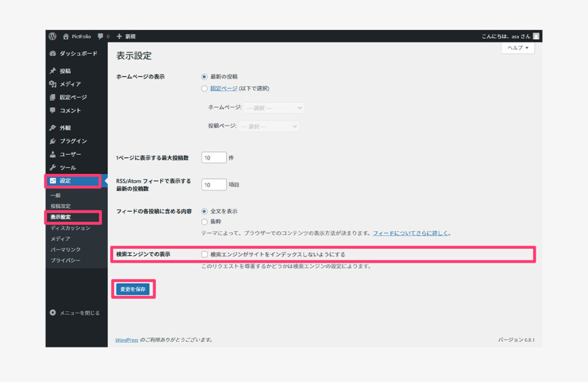Enable 検索エンジンがサイトをインデックスしないようにする checkbox

(x=204, y=254)
